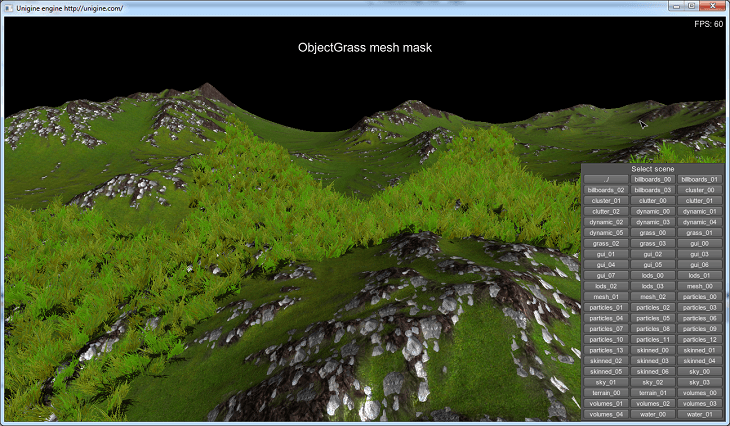Pick the skinned_03 scene
The height and width of the screenshot is (426, 730).
pyautogui.click(x=653, y=361)
